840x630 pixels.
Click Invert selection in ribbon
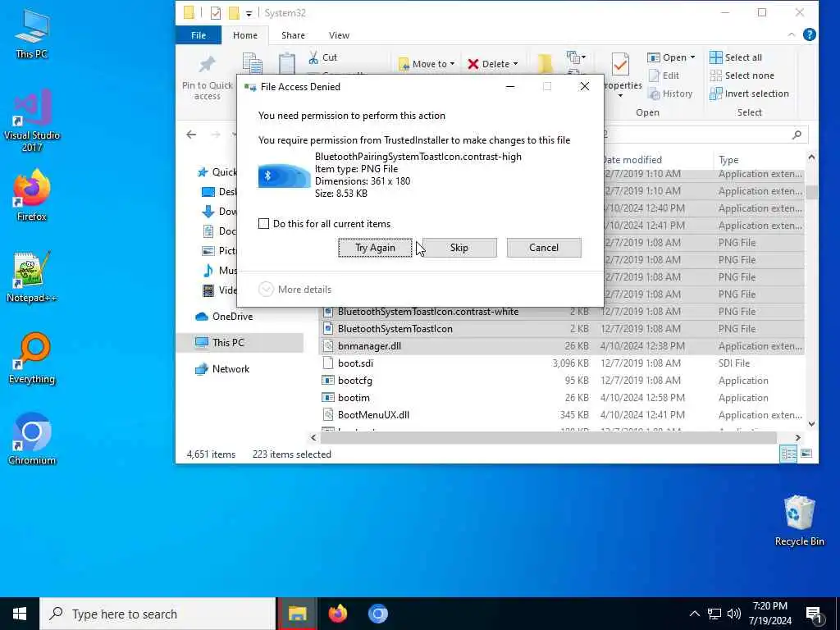749,94
